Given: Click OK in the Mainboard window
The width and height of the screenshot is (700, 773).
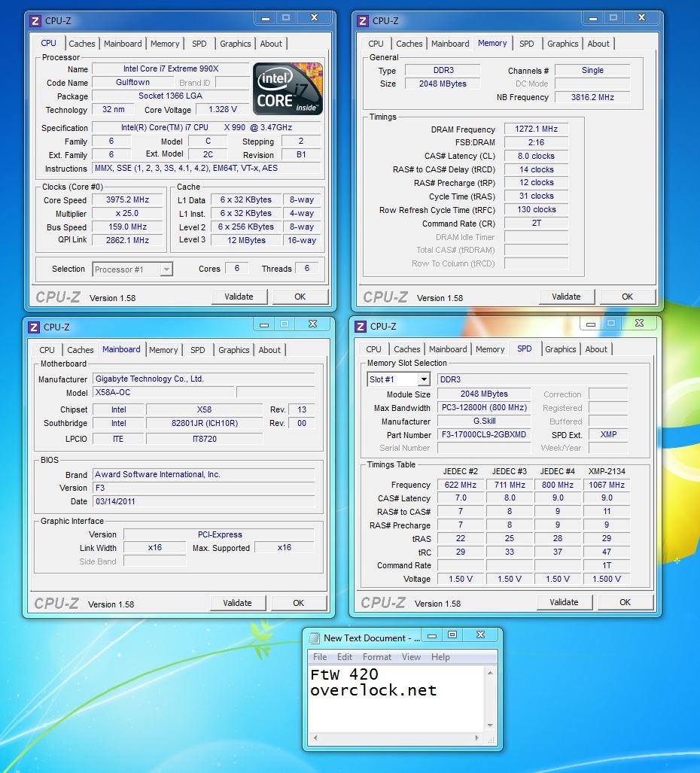Looking at the screenshot, I should (298, 603).
